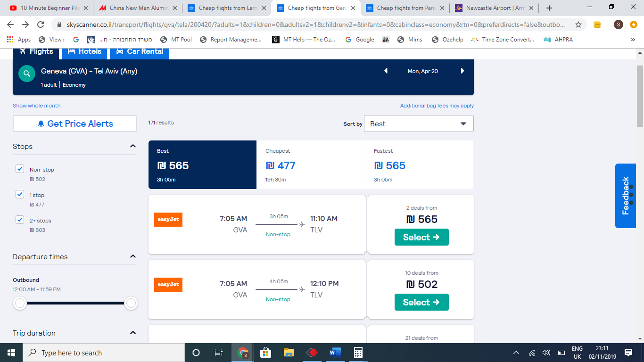
Task: Switch to the Newcastle Airport browser tab
Action: point(494,8)
